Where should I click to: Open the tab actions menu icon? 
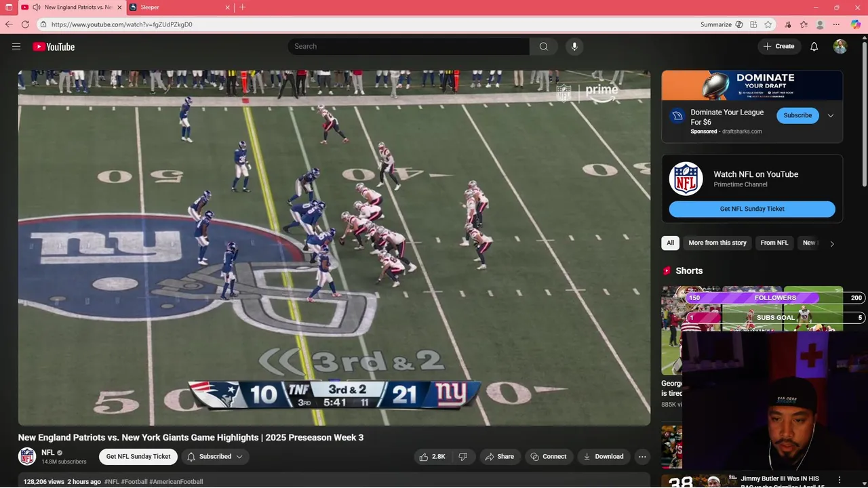pos(9,7)
